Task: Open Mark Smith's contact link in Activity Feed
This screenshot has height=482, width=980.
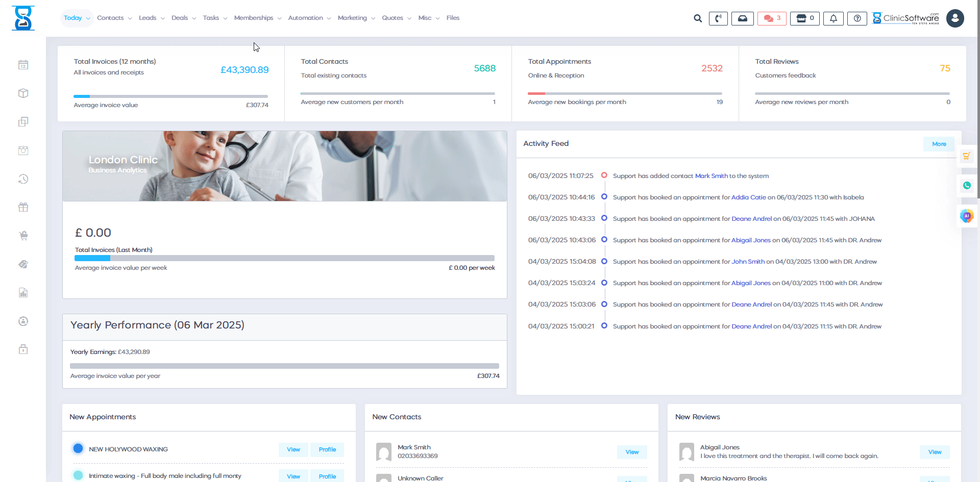Action: pos(711,175)
